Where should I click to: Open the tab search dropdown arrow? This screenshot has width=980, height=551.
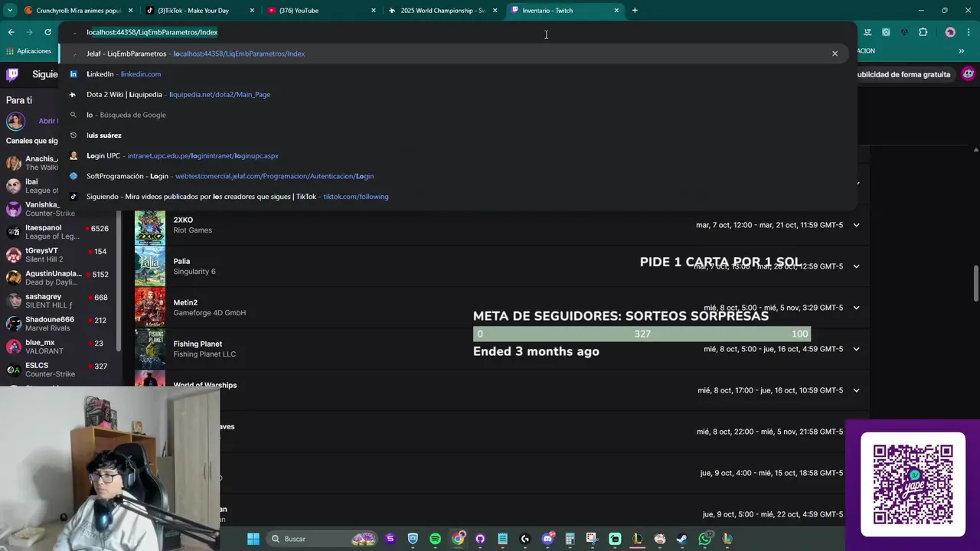click(x=10, y=11)
